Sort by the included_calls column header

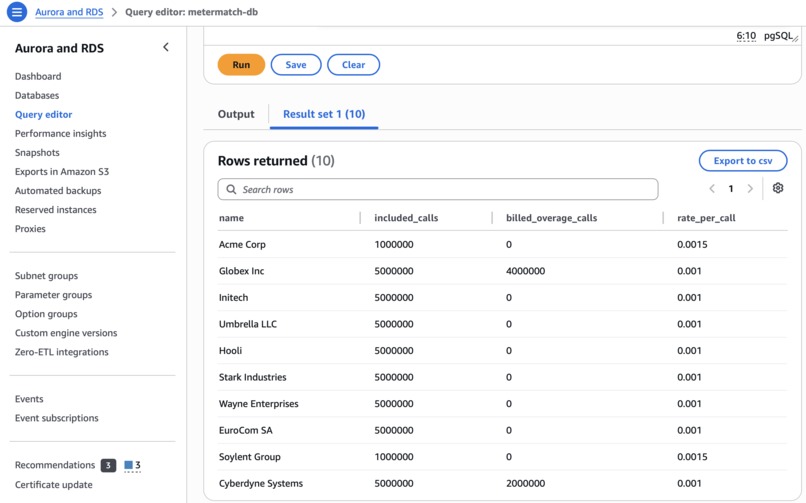(406, 218)
